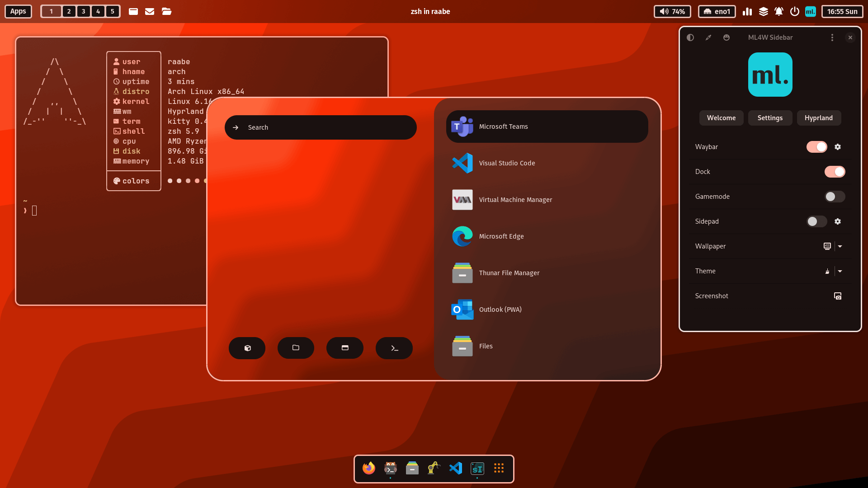Click the cube icon in the launcher row

pyautogui.click(x=247, y=348)
